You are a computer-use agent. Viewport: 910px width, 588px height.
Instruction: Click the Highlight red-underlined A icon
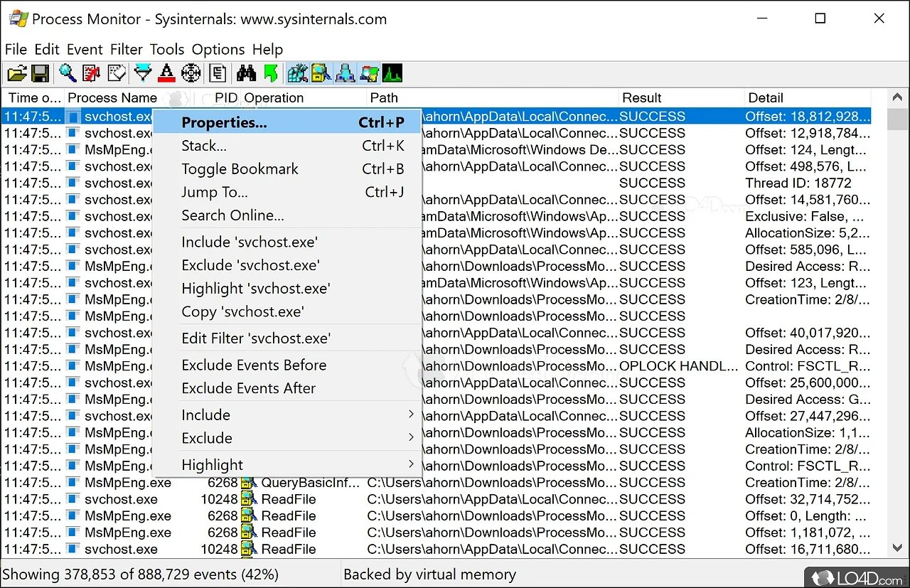coord(167,73)
